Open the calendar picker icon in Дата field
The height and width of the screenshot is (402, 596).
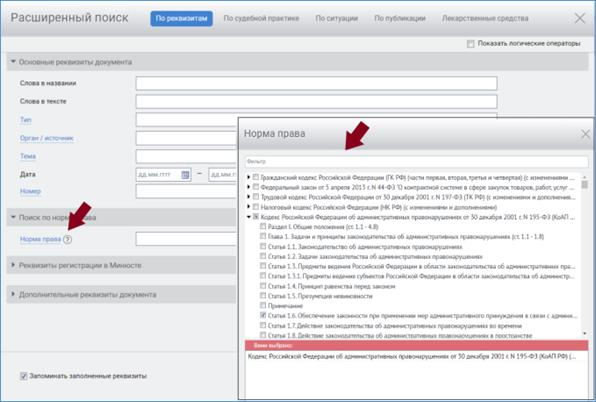(x=185, y=175)
